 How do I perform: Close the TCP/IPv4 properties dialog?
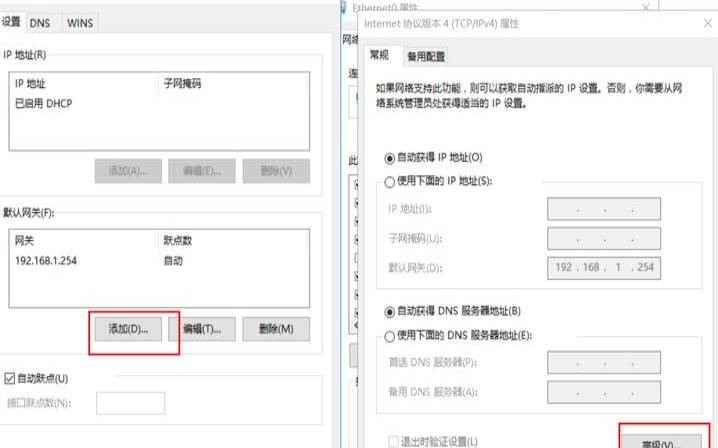click(x=707, y=23)
